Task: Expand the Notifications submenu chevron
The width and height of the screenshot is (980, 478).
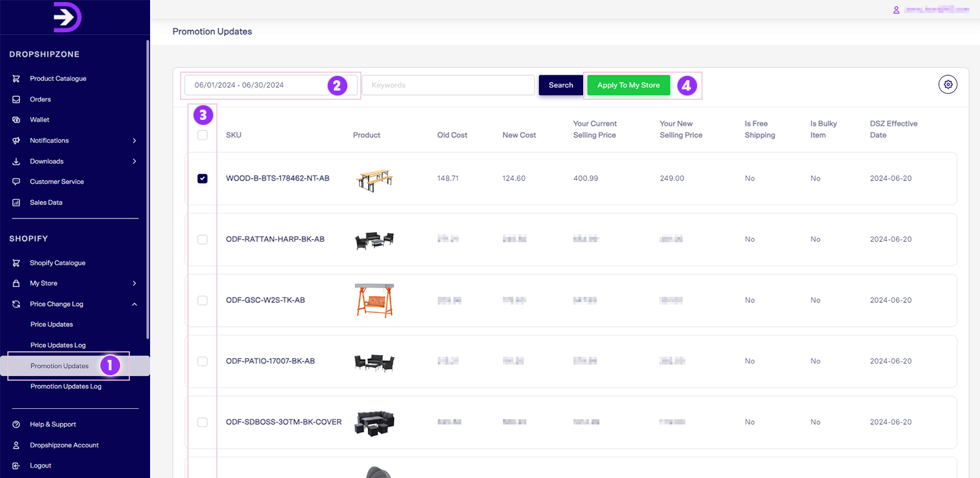Action: coord(134,141)
